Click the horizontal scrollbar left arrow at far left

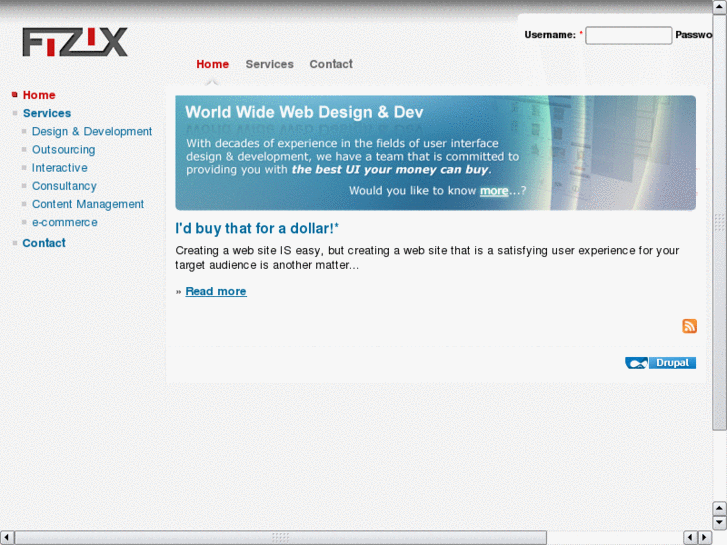[6, 538]
